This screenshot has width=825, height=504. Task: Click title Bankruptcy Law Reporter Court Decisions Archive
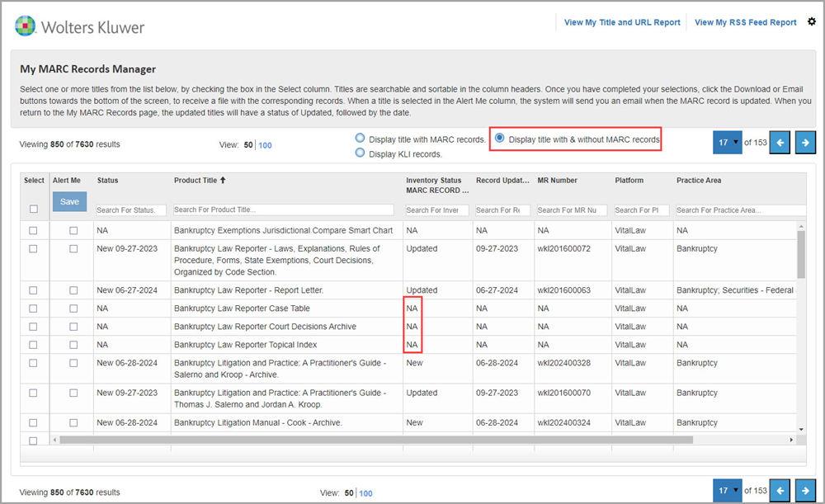pos(265,327)
